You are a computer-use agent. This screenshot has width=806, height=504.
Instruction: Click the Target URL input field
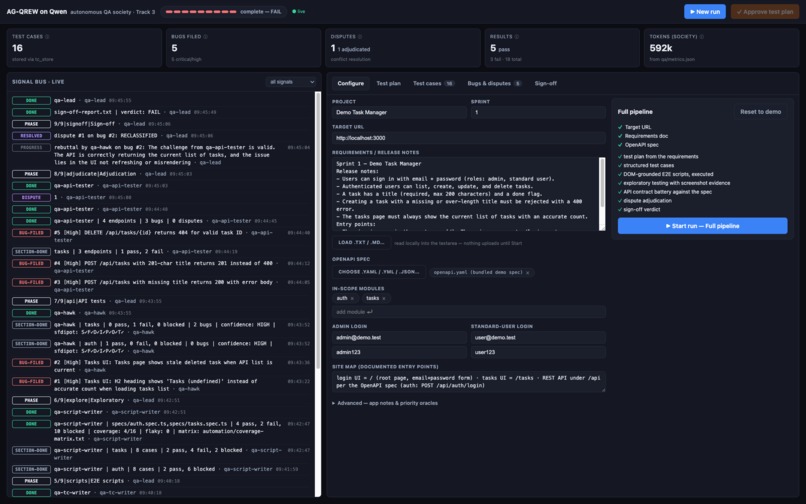pyautogui.click(x=469, y=138)
